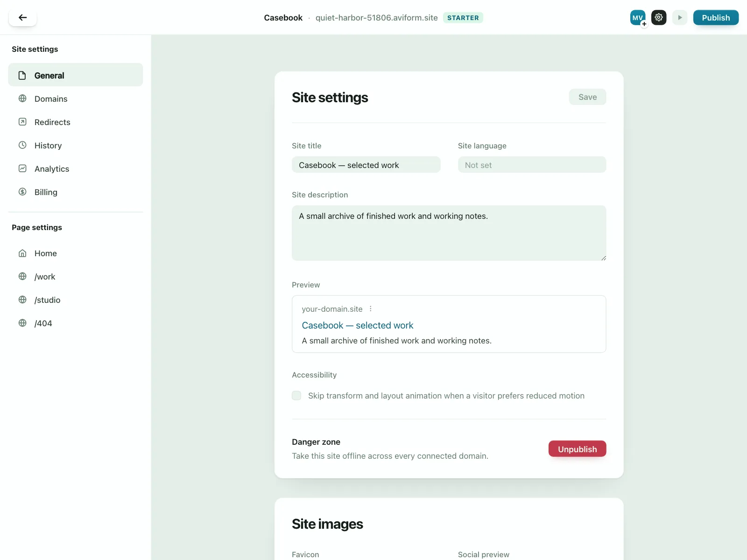Open the Domains settings section
Screen dimensions: 747x560
(76, 98)
